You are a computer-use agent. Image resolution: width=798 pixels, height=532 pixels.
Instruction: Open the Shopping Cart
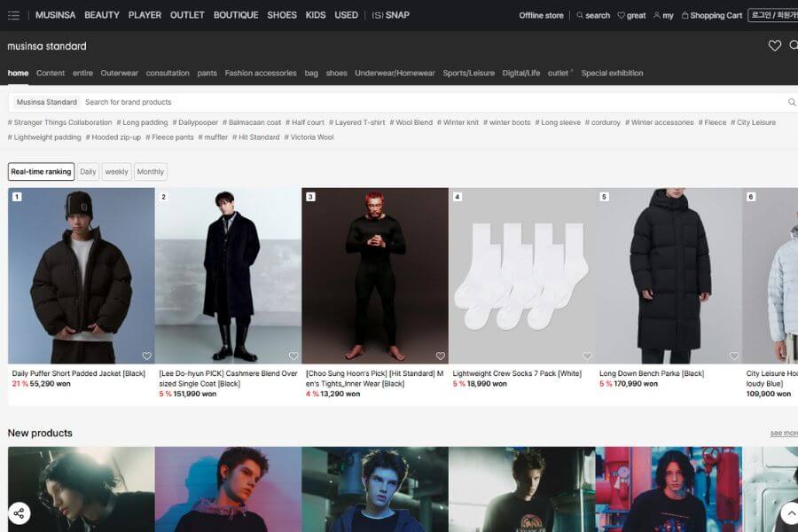point(711,15)
